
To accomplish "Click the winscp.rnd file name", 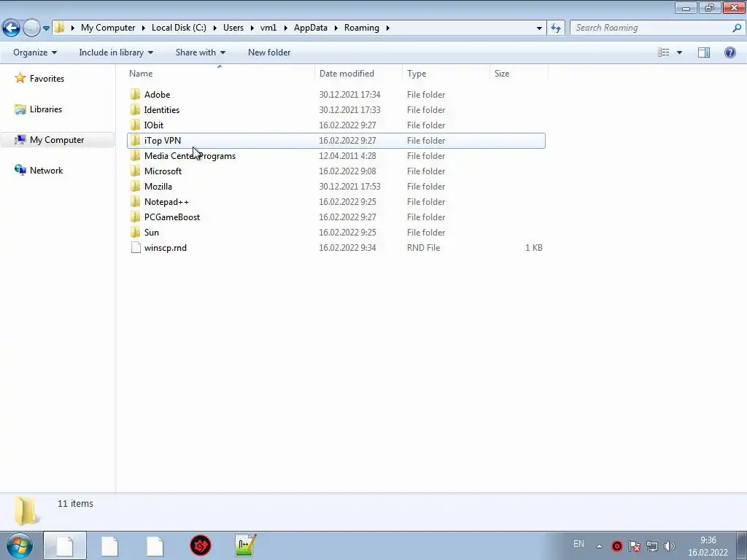I will pos(166,248).
